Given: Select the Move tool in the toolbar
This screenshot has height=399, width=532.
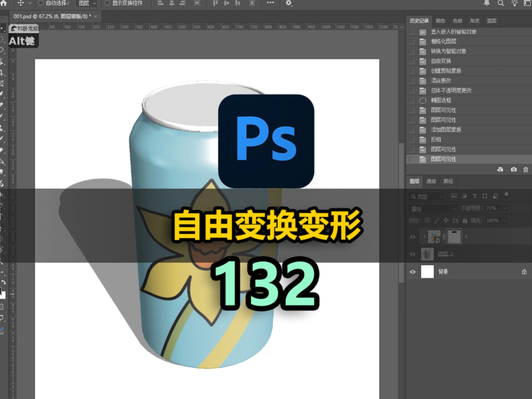Looking at the screenshot, I should pos(3,27).
